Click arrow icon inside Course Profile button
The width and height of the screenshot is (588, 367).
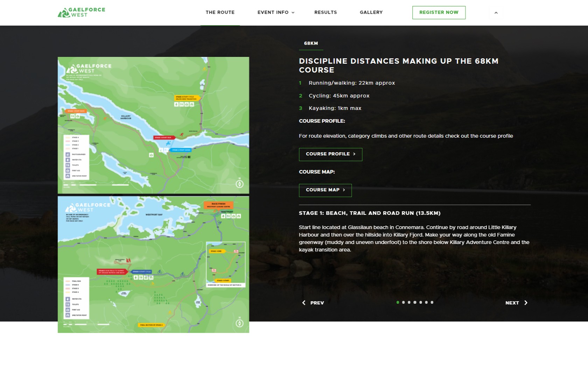[x=354, y=154]
